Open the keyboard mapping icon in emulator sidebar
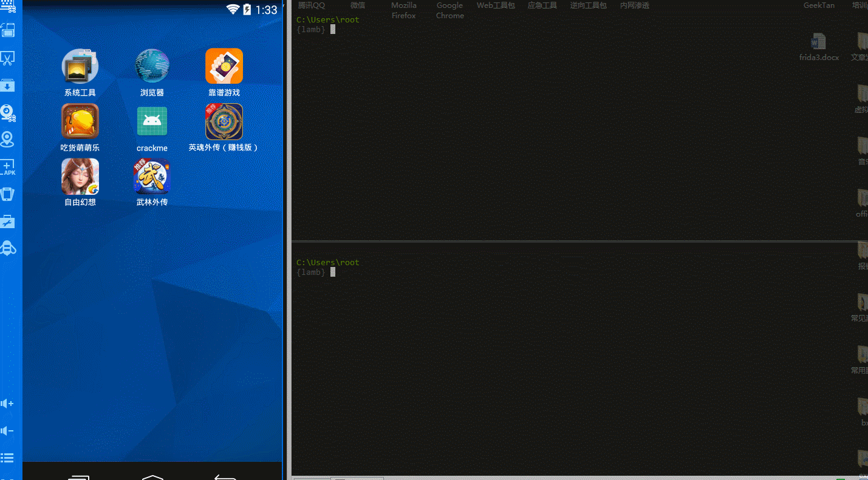The height and width of the screenshot is (480, 868). click(x=8, y=5)
